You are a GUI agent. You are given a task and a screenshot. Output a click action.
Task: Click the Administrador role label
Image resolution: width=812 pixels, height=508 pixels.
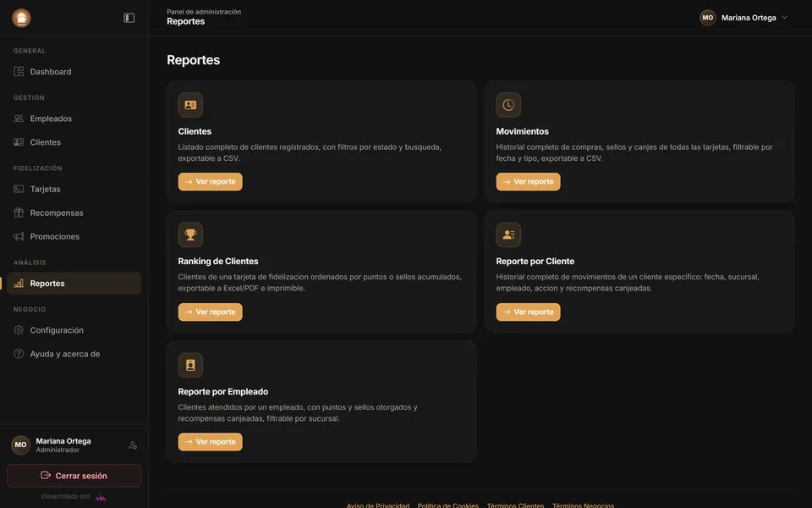tap(58, 450)
